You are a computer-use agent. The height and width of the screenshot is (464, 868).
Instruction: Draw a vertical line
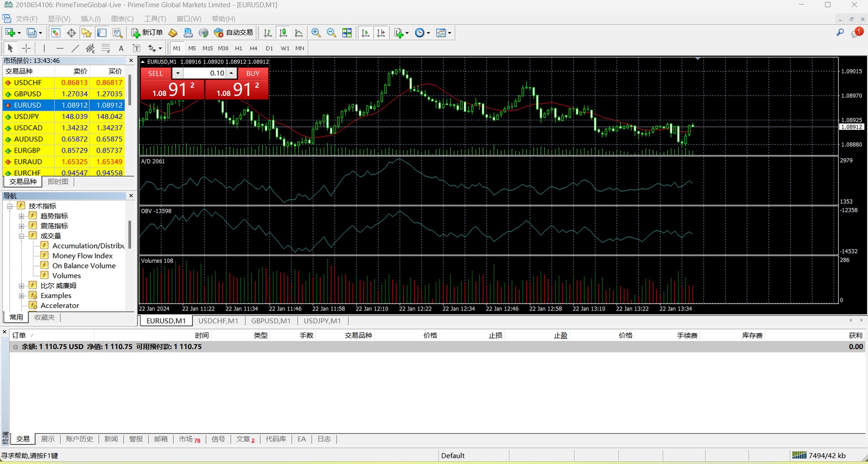44,48
